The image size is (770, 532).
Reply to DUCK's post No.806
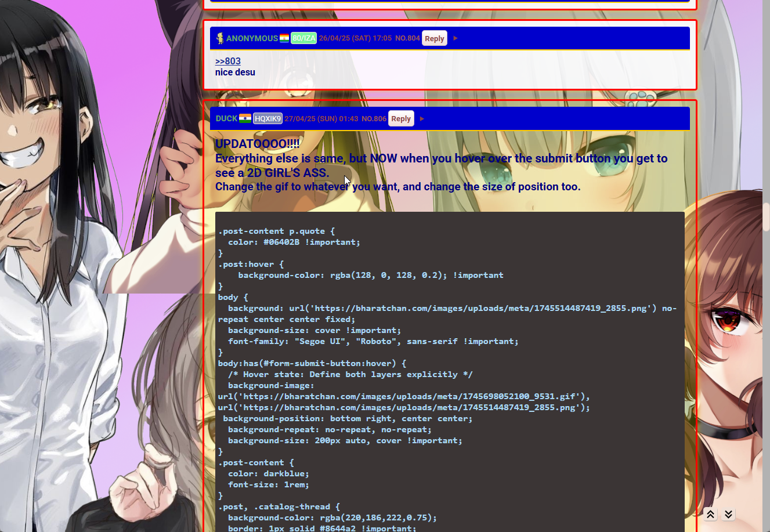400,118
